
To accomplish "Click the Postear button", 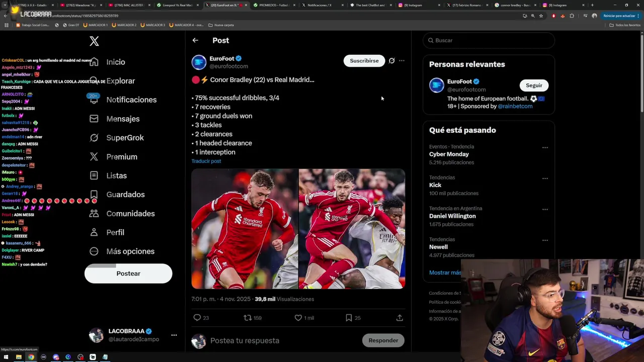I will click(128, 274).
